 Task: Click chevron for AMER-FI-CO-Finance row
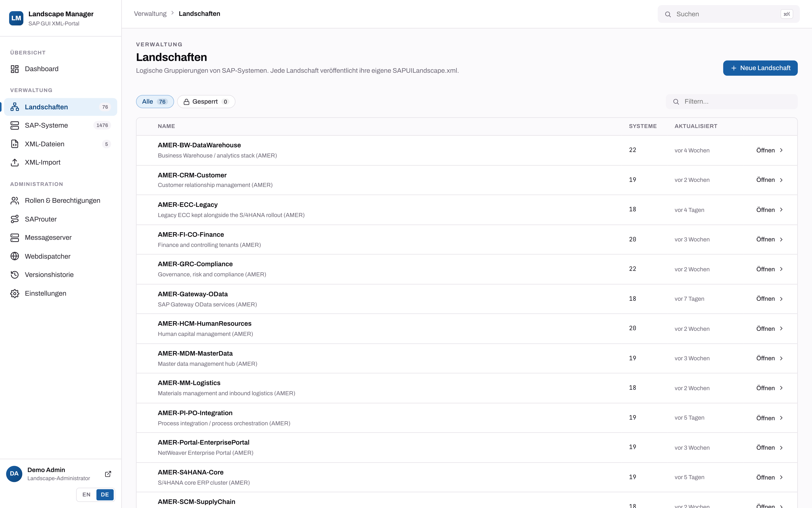pos(781,240)
